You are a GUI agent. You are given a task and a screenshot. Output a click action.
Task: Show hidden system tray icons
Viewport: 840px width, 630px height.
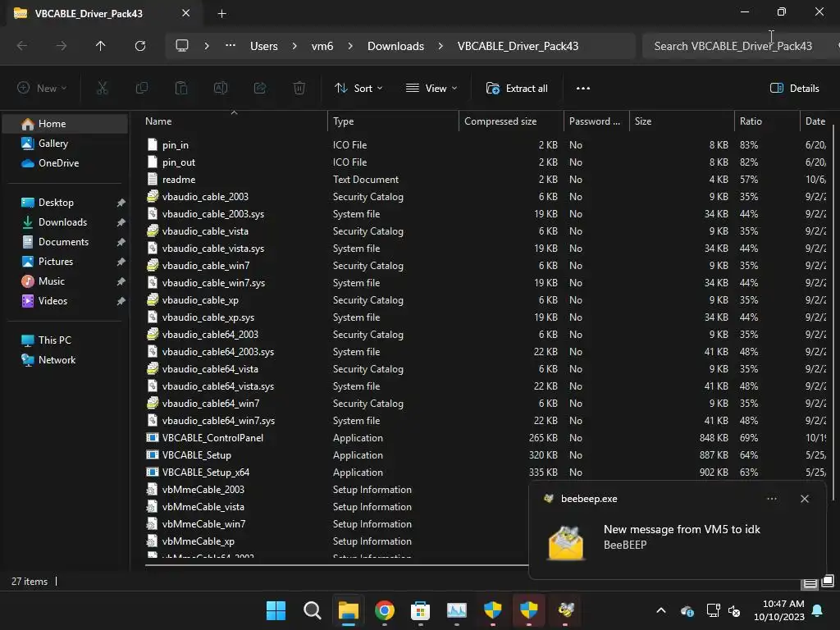tap(661, 610)
